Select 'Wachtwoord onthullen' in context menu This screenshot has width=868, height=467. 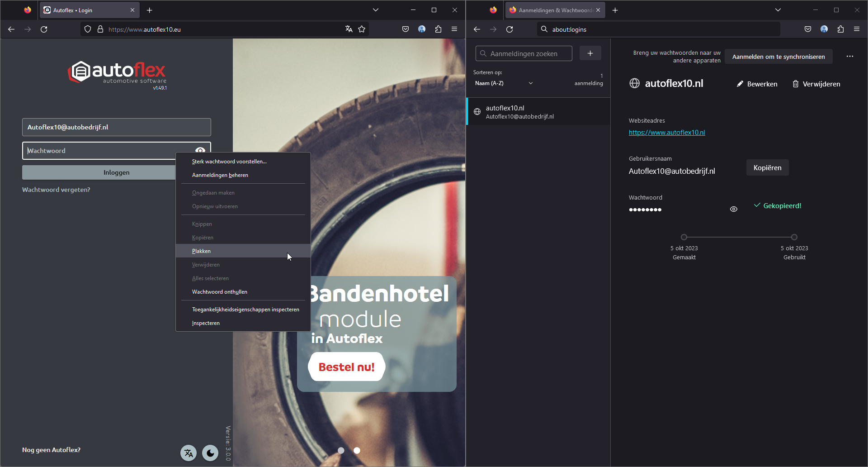pos(220,292)
